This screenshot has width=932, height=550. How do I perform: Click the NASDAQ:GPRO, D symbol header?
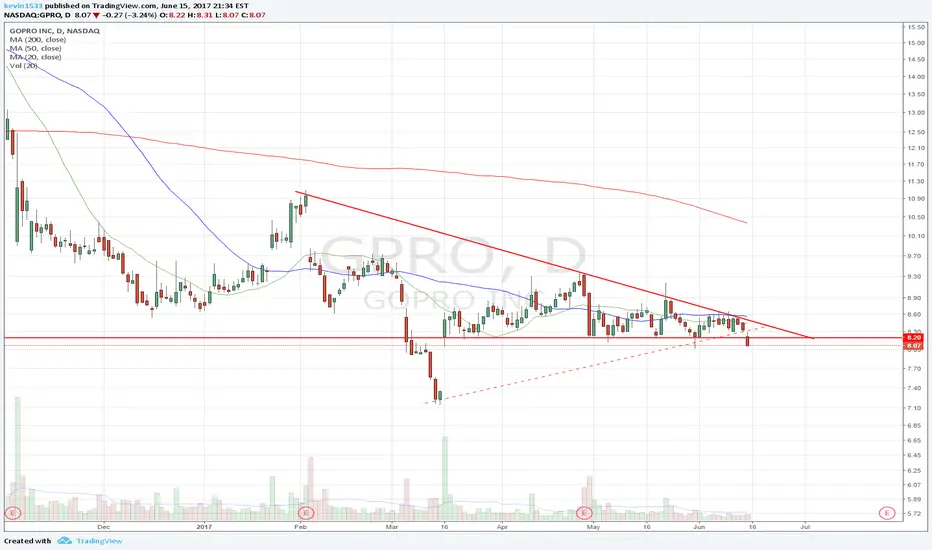click(37, 15)
